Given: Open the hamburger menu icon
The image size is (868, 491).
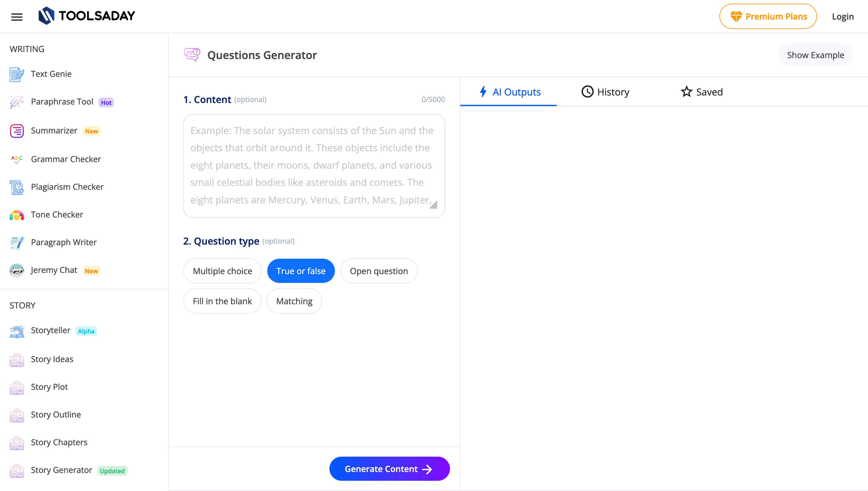Looking at the screenshot, I should tap(17, 16).
